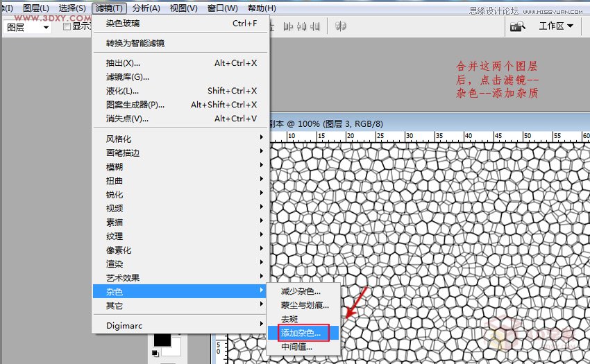
Task: Select the 中间值... median entry
Action: (303, 347)
